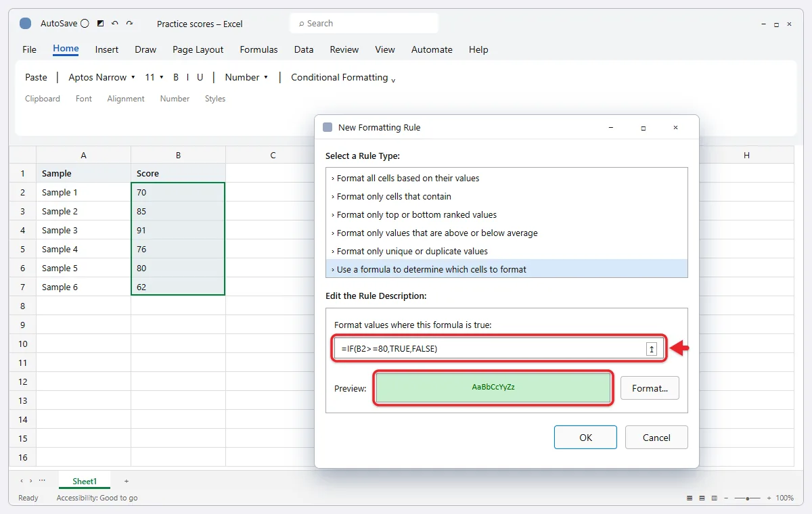Click the 'Score' header cell B1
Screen dimensions: 812x514
(178, 173)
